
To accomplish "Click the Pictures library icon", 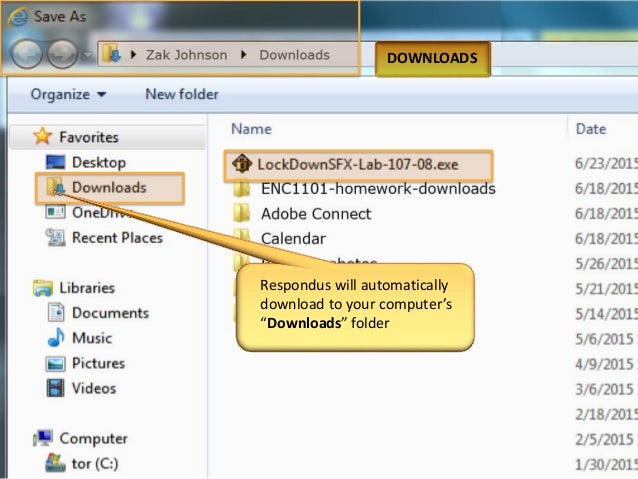I will tap(55, 363).
